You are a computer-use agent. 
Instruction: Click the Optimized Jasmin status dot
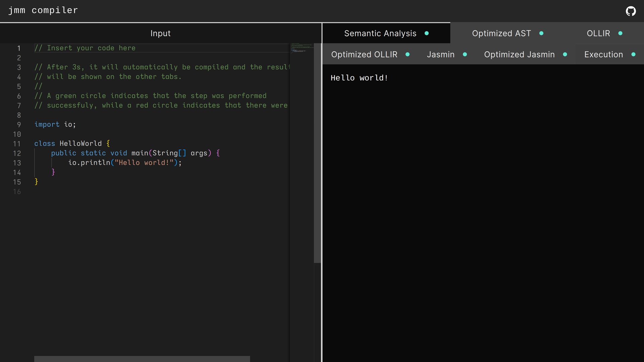click(565, 54)
